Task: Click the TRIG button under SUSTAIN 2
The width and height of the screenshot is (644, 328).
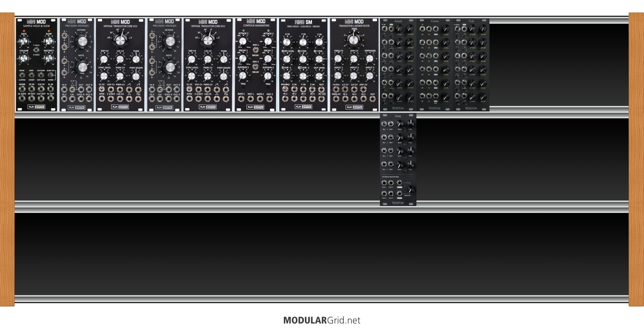Action: pos(268,88)
